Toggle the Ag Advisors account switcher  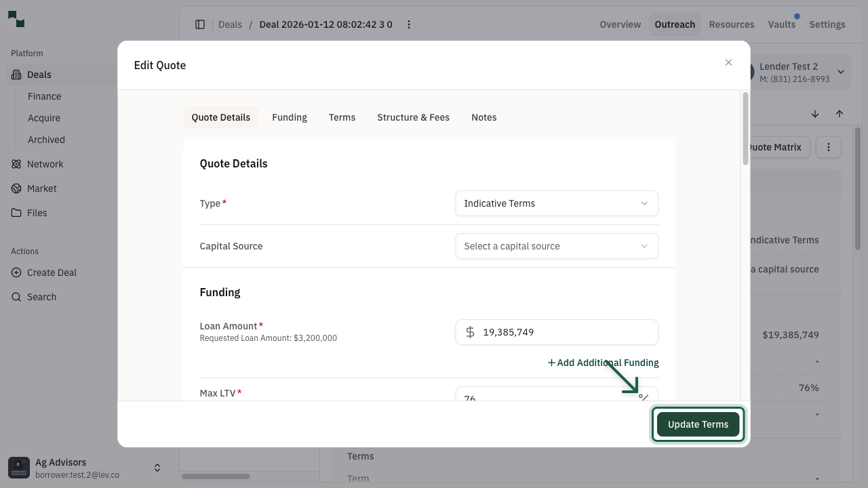(157, 467)
